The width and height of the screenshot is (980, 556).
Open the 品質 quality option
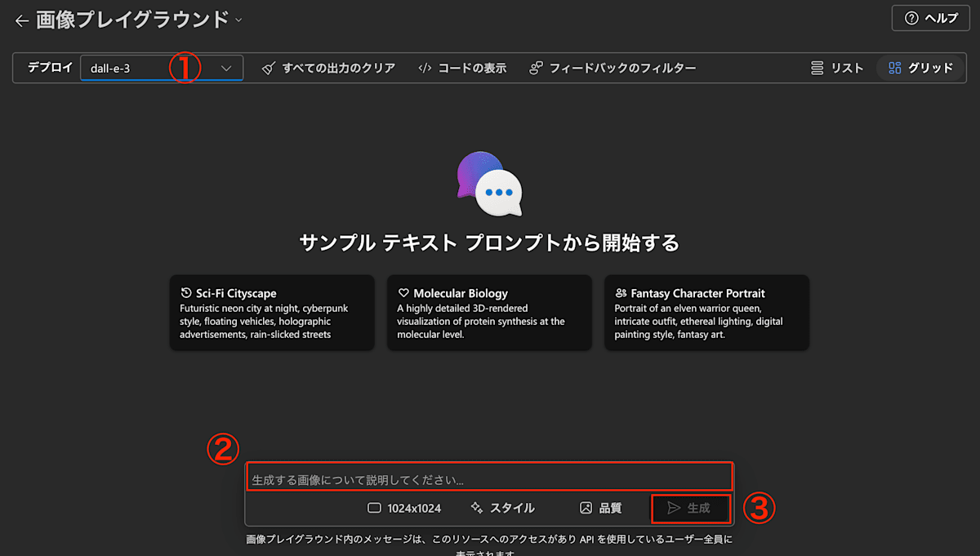pos(601,508)
